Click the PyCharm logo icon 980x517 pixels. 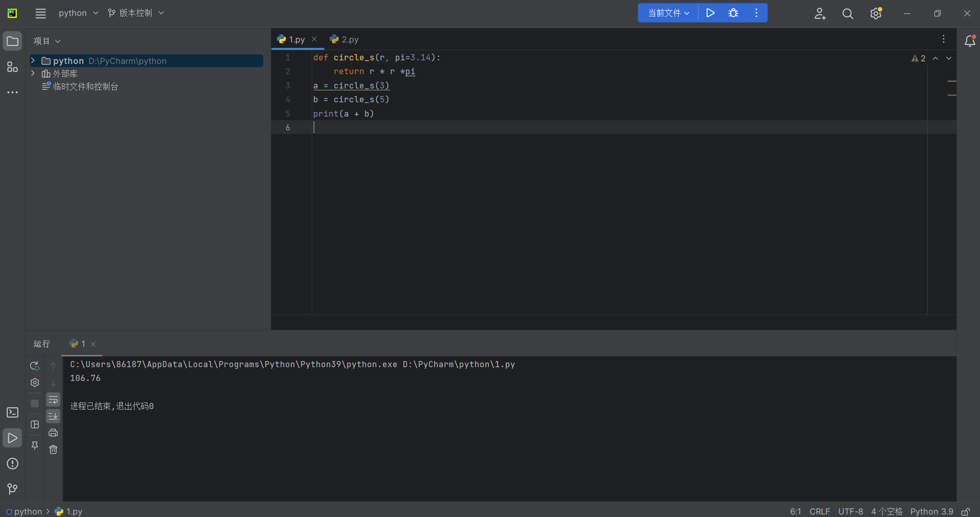(x=12, y=13)
